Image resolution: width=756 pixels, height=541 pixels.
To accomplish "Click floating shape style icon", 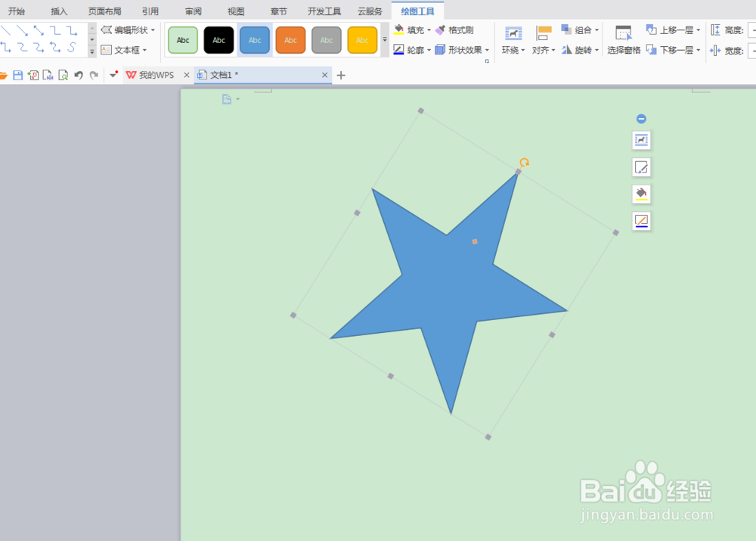I will coord(641,167).
